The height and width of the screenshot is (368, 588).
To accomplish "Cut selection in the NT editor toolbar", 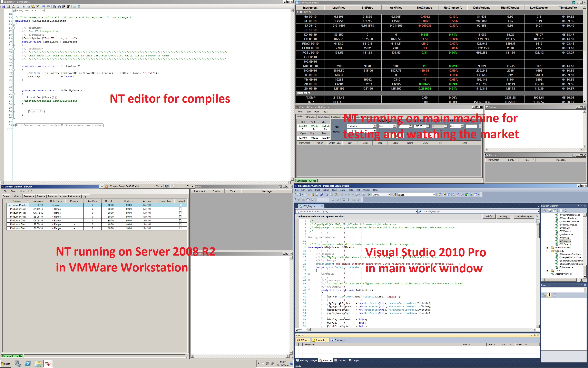I will pos(23,6).
